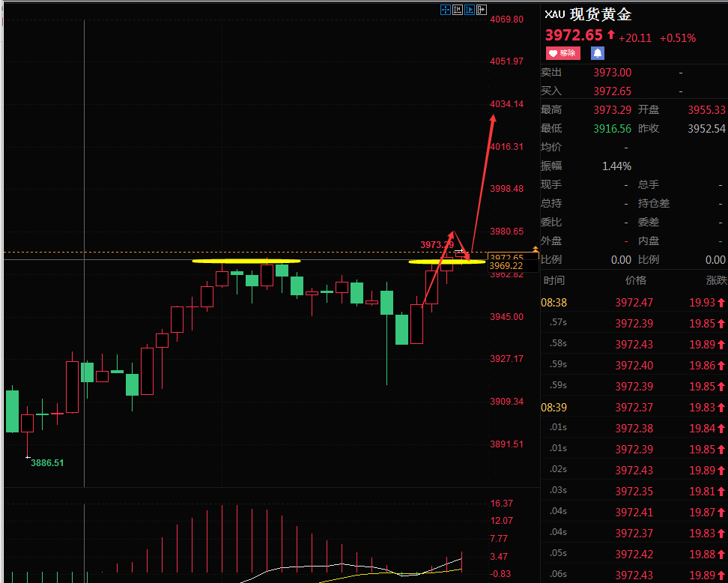The width and height of the screenshot is (728, 583).
Task: Click the 内盘 label
Action: [x=649, y=241]
